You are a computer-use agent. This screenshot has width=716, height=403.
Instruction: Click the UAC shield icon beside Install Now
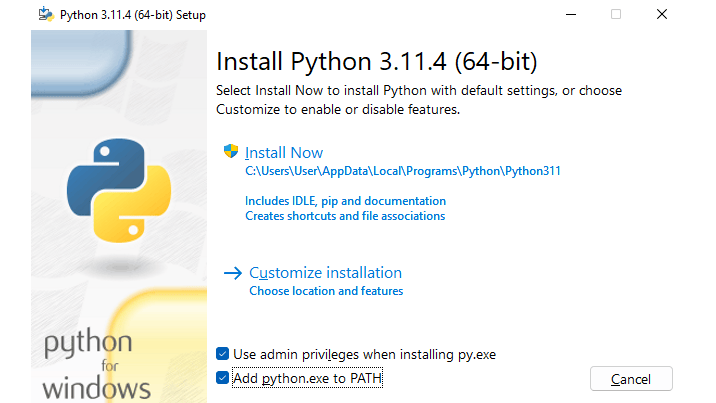point(231,152)
